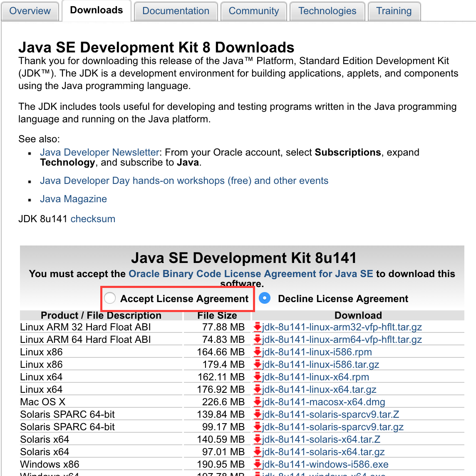Download jdk-8u141-linux-arm64-vfp-hflt.tar.gz file link
The image size is (476, 476).
[x=342, y=340]
